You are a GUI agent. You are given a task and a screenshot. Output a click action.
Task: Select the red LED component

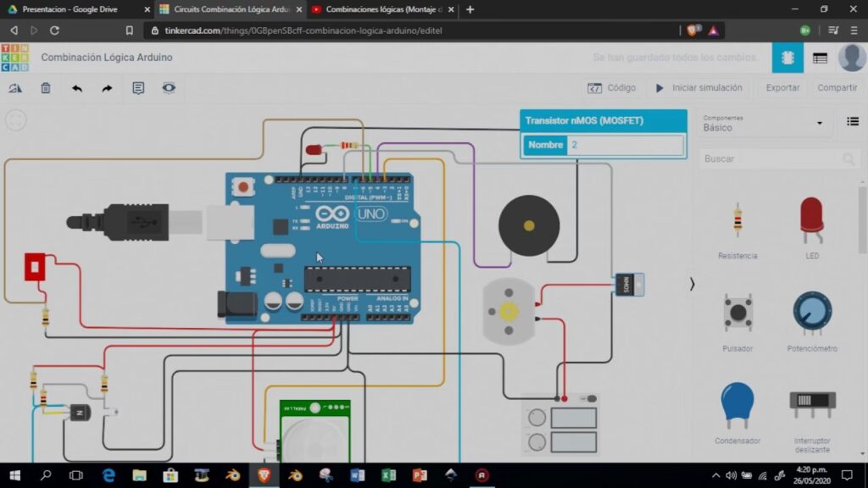click(811, 219)
